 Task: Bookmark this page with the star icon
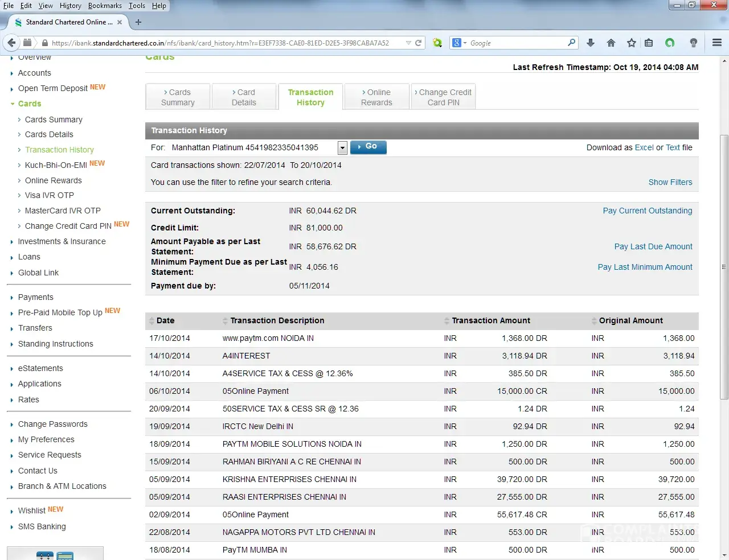point(631,43)
